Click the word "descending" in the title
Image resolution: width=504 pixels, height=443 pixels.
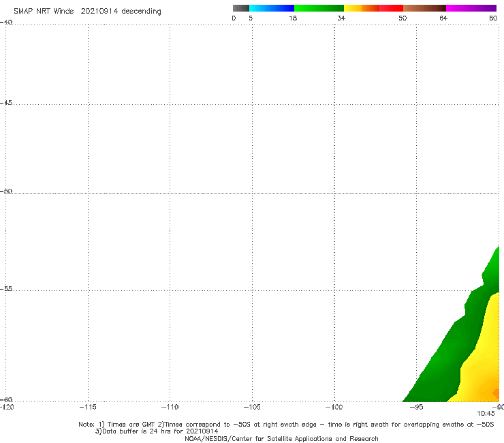point(141,12)
